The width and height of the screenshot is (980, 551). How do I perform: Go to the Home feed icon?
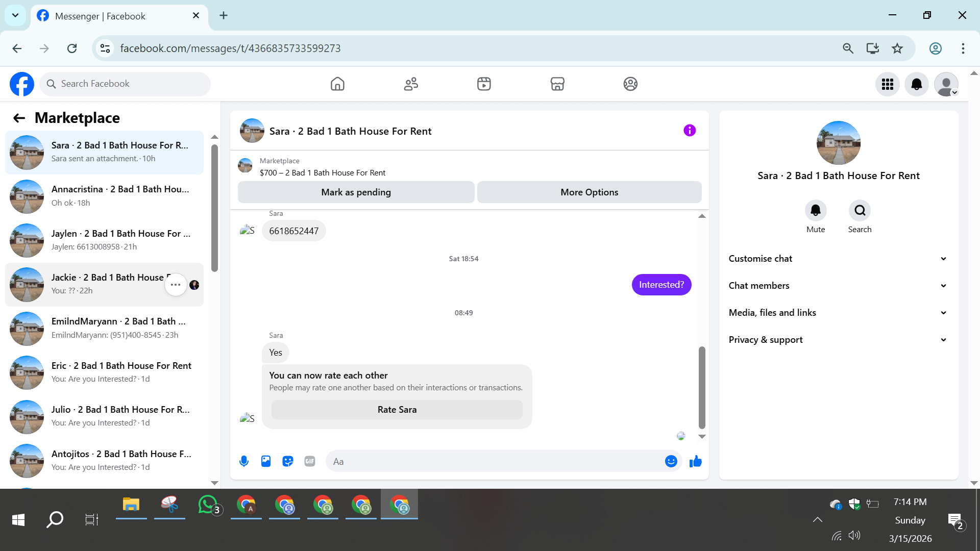[x=337, y=84]
